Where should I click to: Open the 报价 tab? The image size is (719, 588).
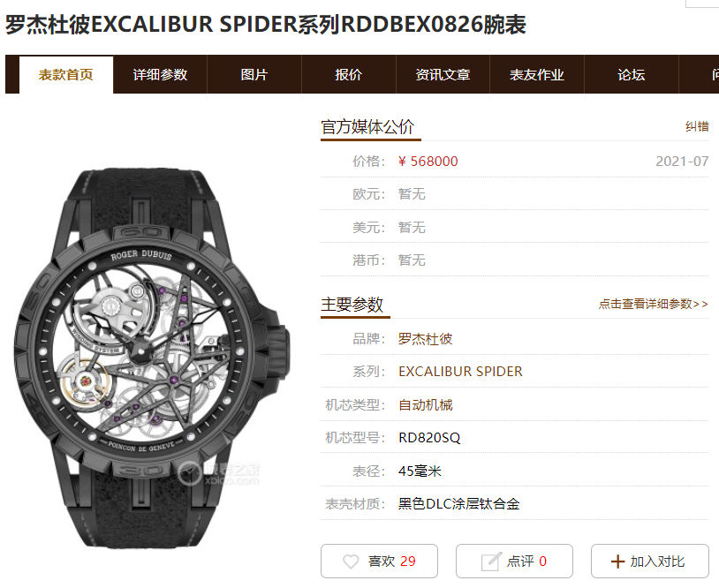349,75
